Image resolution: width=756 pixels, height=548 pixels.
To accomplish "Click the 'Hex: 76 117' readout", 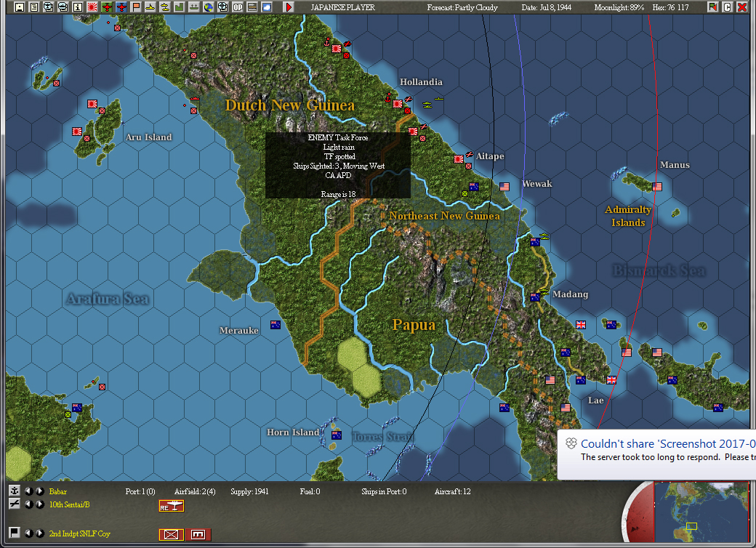I will [x=670, y=7].
